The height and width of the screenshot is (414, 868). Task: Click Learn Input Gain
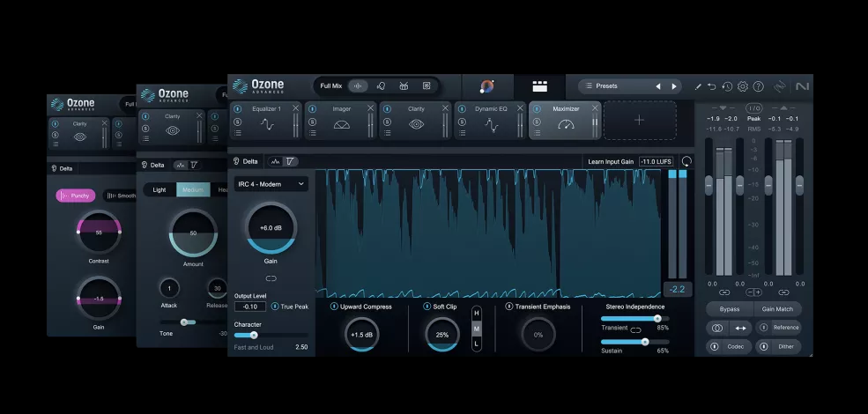[611, 161]
